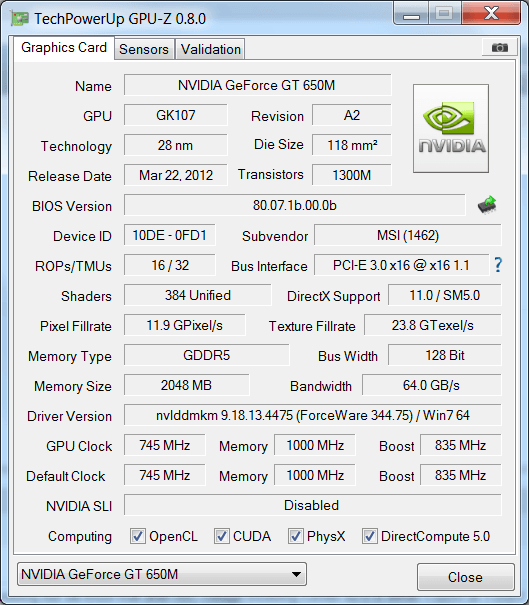Click the Device ID field 10DE - 0FD1
The image size is (529, 605).
169,235
